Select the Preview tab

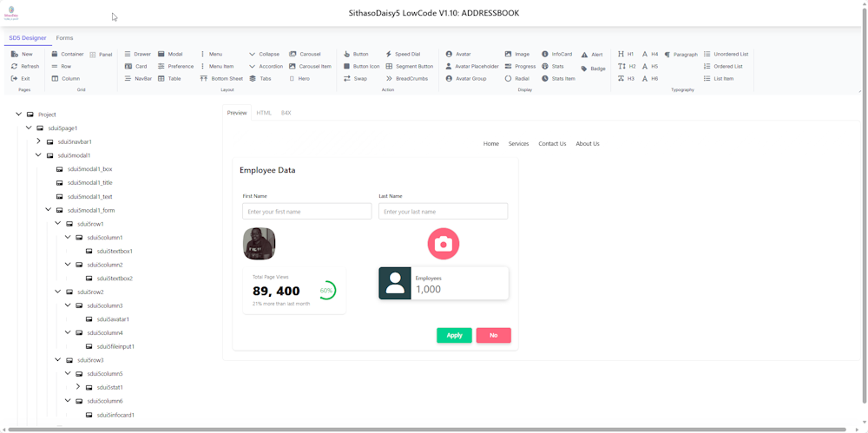237,113
